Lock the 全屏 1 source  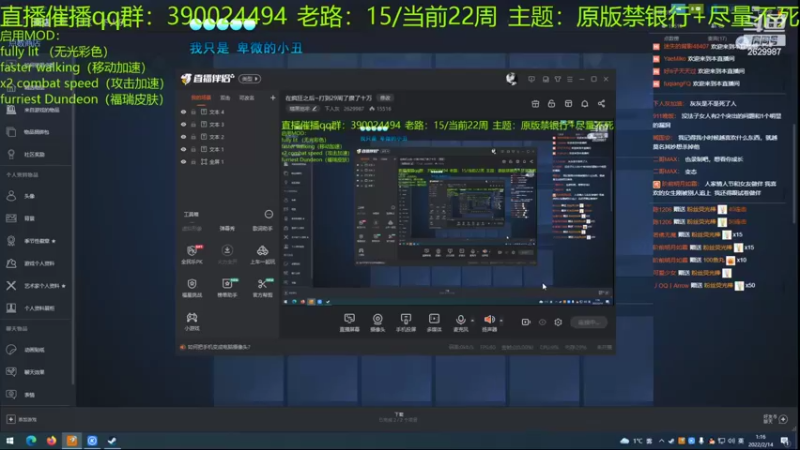193,161
